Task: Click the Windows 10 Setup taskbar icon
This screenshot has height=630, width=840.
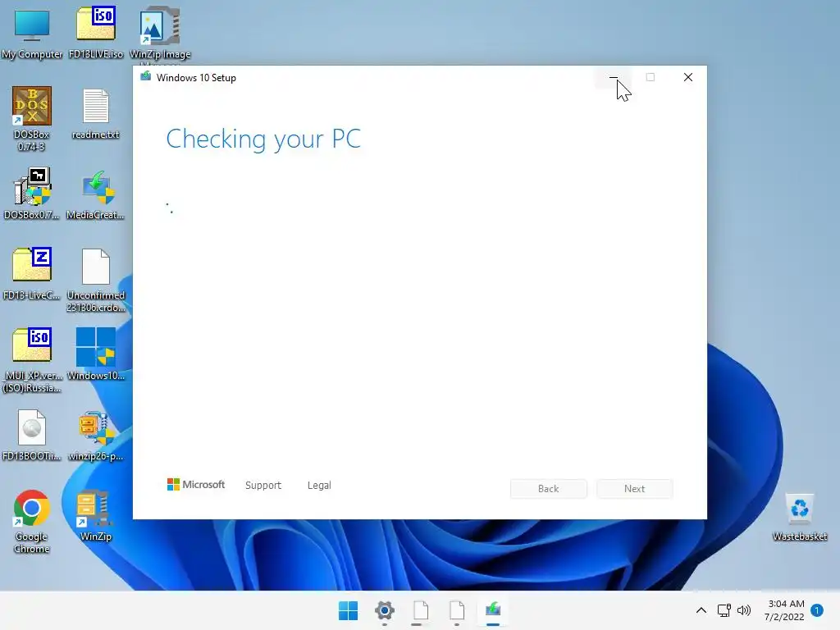Action: [493, 610]
